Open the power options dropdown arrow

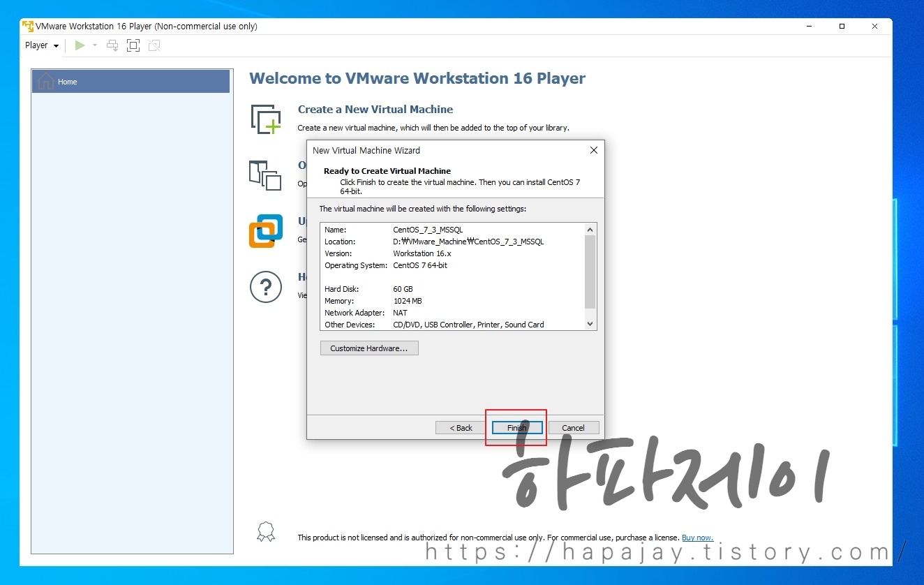coord(95,45)
